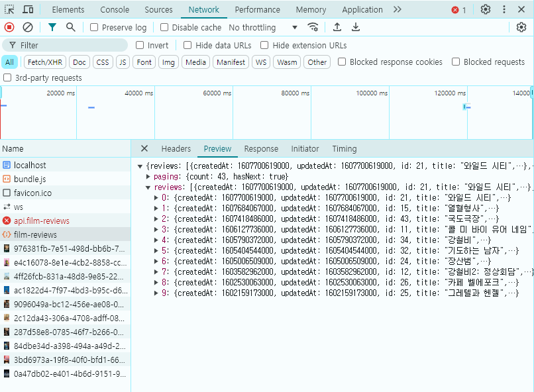Click the Name column header

pos(65,149)
